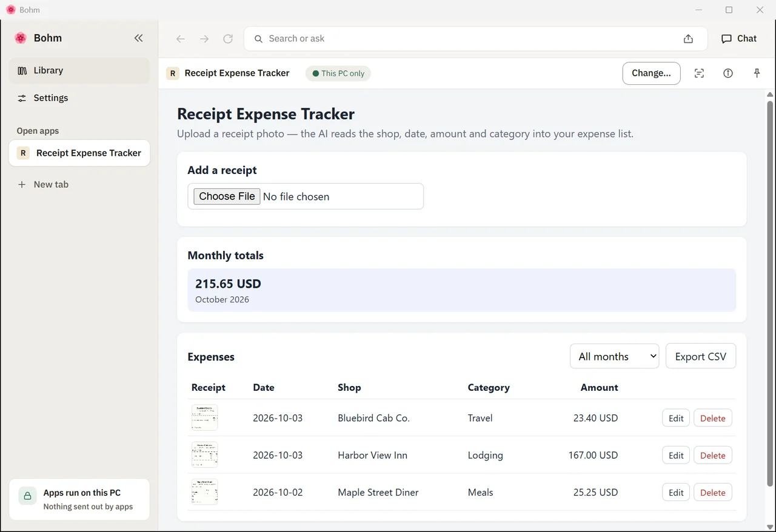Edit the Harbor View Inn expense
This screenshot has width=776, height=532.
676,456
